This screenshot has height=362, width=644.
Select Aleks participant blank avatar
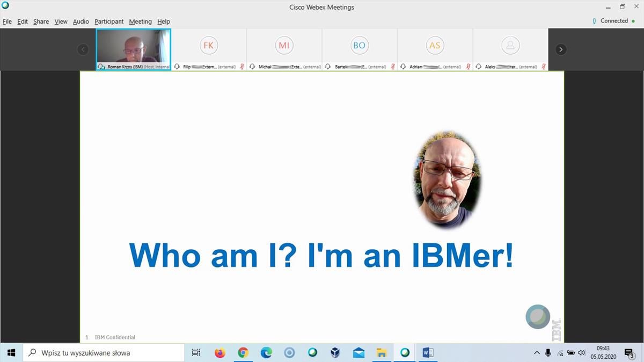tap(510, 46)
